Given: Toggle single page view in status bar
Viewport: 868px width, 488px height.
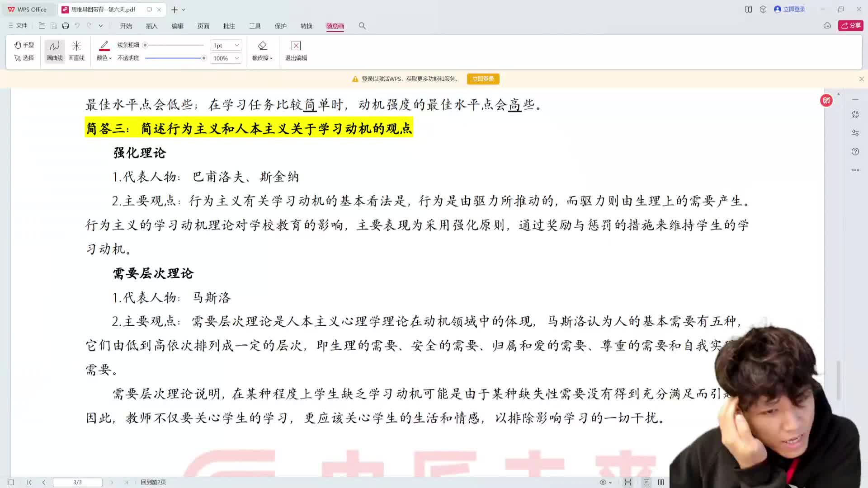Looking at the screenshot, I should 646,482.
